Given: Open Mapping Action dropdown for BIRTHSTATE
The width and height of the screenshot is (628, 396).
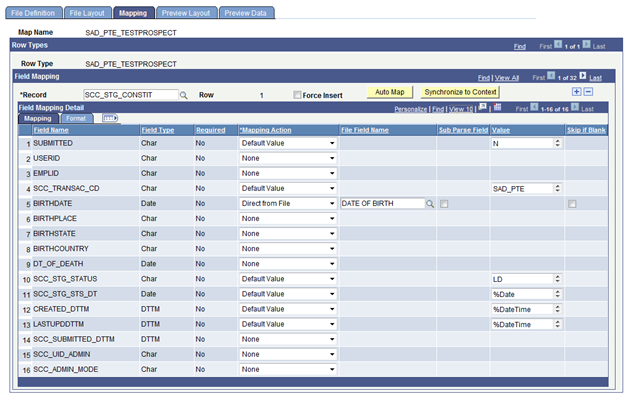Looking at the screenshot, I should click(288, 234).
